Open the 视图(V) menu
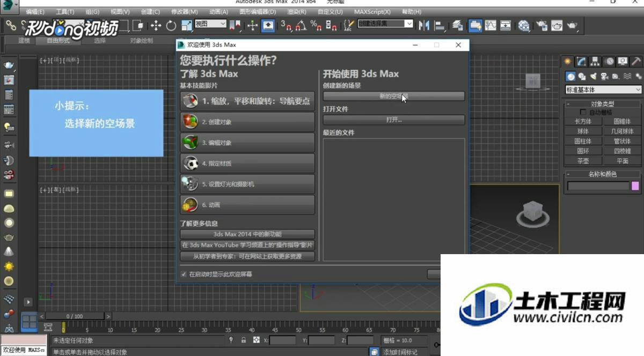The image size is (644, 356). [x=120, y=11]
